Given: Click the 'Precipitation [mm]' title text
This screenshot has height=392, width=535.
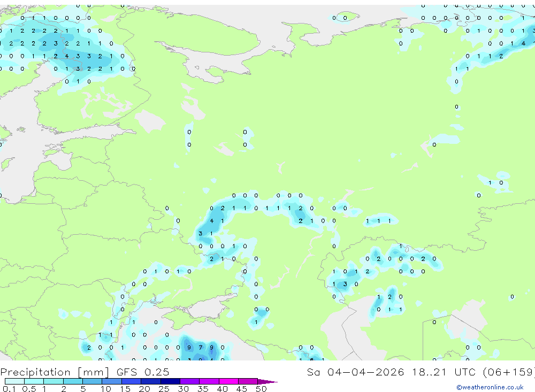Looking at the screenshot, I should 55,372.
